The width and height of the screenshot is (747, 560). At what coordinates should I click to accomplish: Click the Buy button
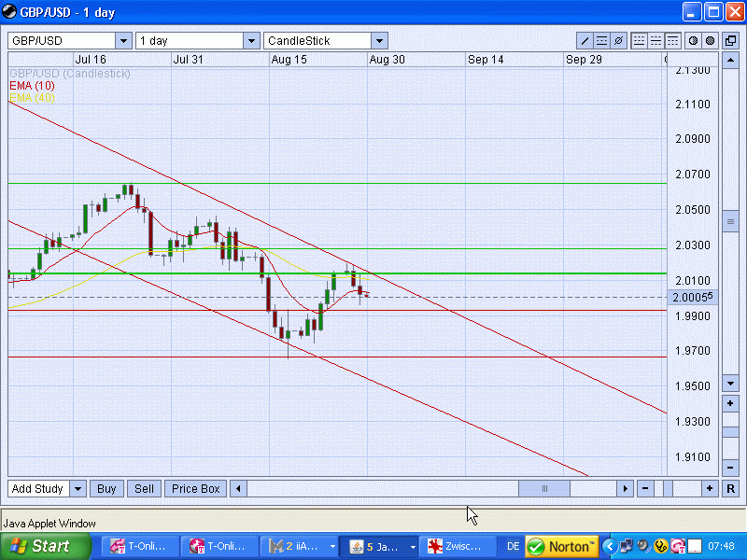106,488
